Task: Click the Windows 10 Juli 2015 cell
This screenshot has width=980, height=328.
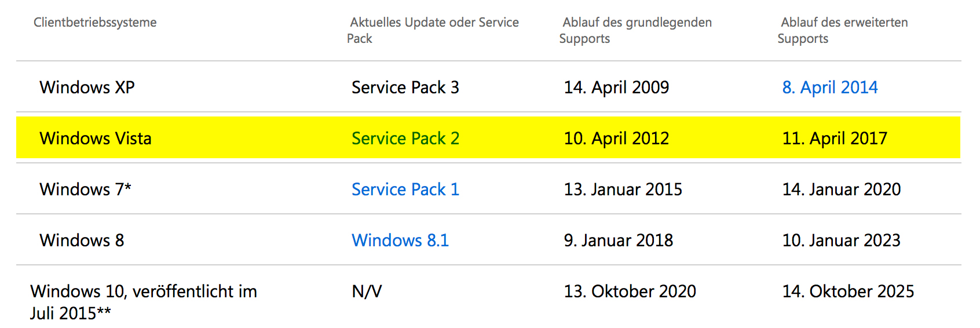Action: pyautogui.click(x=144, y=302)
